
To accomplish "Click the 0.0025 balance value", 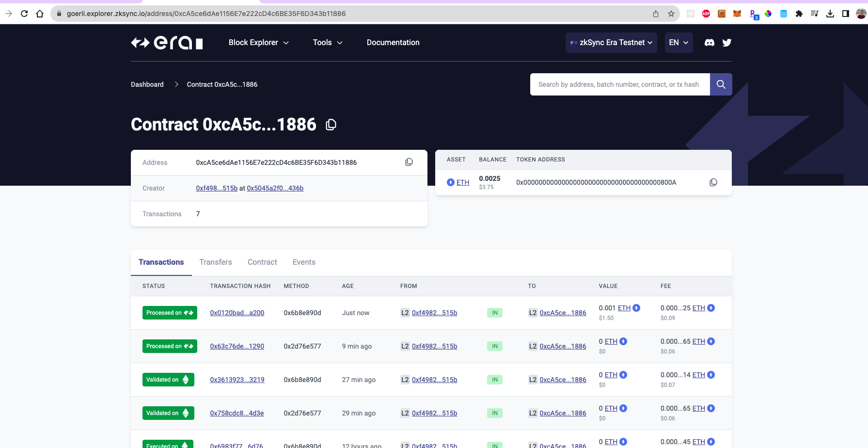I will click(489, 178).
